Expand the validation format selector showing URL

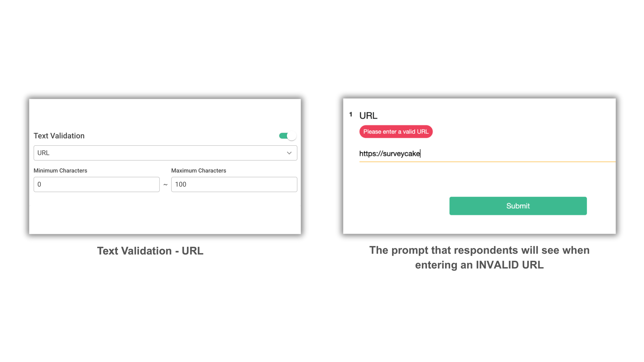[165, 153]
